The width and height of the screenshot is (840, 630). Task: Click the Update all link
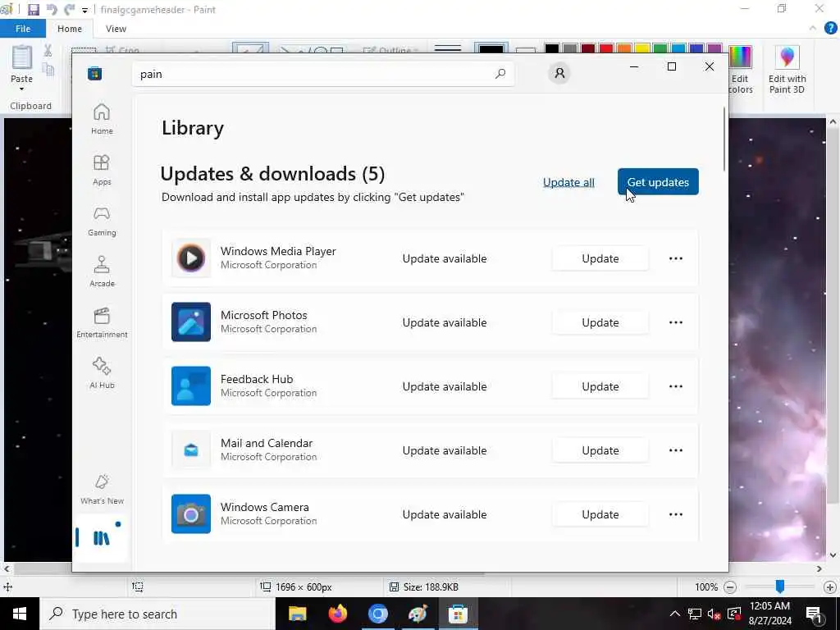tap(568, 182)
